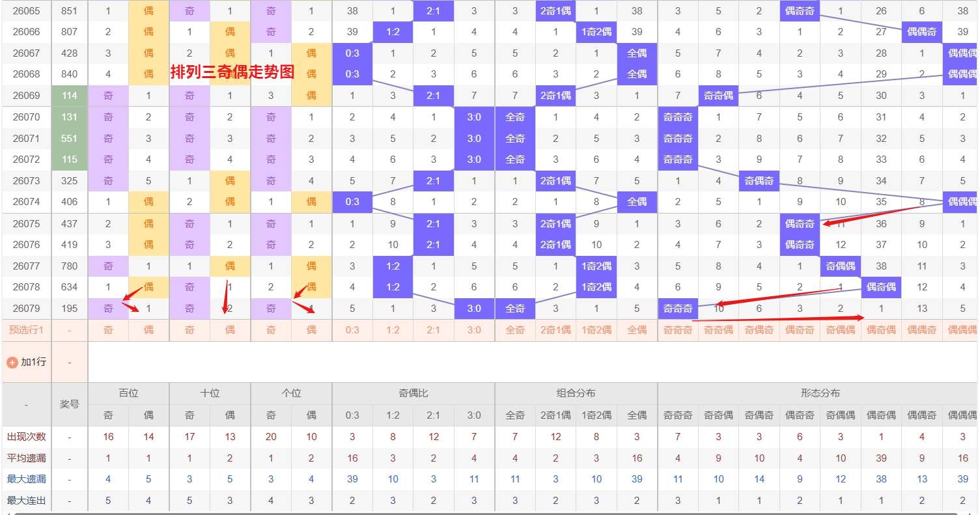Click the 偶奇奇 cell in row 26076
This screenshot has height=515, width=980.
tap(800, 245)
